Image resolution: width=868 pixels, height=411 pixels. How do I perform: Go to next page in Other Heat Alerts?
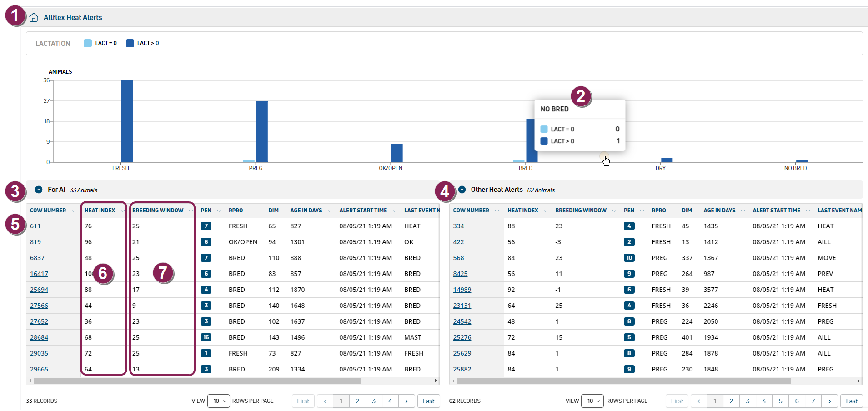[x=830, y=401]
